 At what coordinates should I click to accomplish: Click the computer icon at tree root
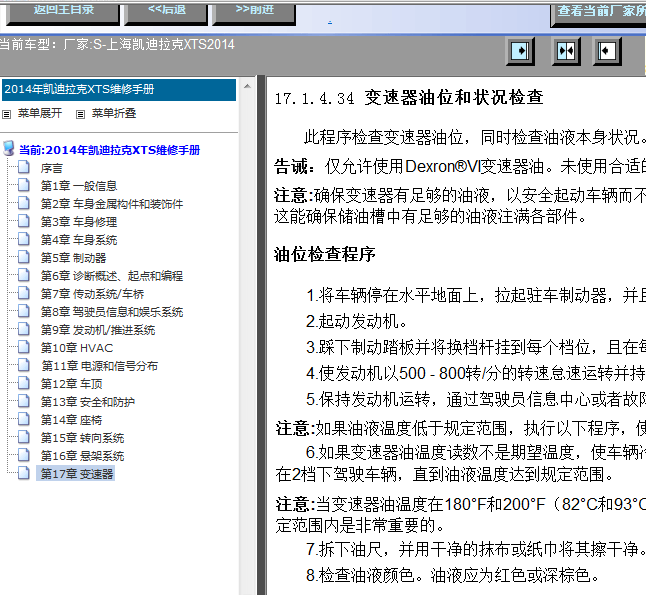(x=9, y=149)
